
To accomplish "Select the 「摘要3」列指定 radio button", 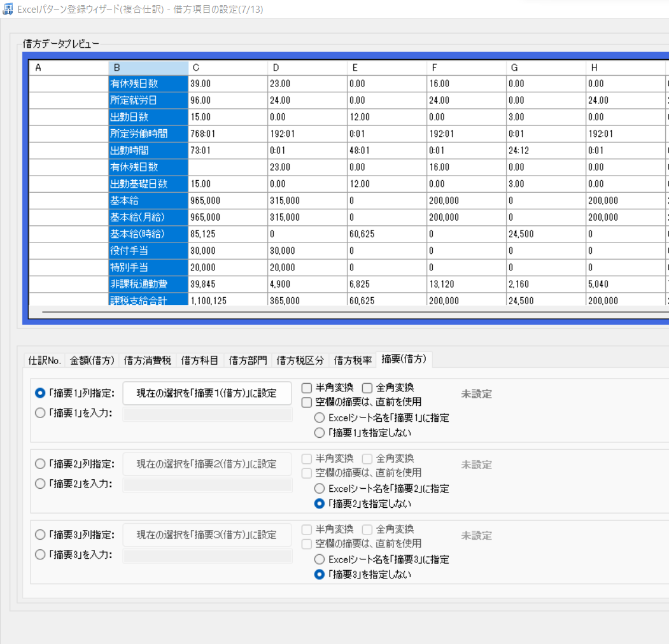I will click(40, 535).
